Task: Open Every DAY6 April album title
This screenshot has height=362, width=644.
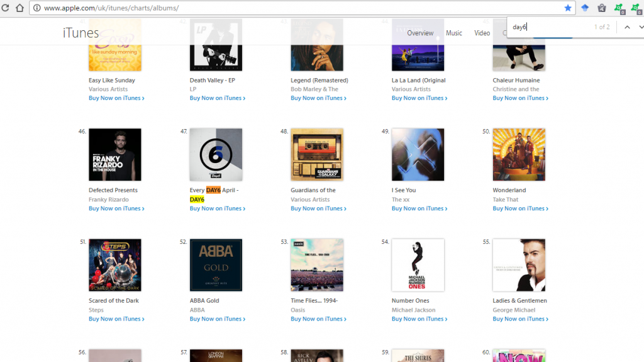Action: (214, 191)
